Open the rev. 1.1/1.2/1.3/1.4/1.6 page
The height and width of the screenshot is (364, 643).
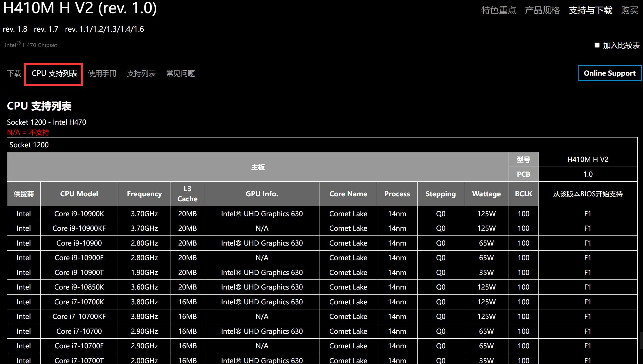[x=104, y=29]
